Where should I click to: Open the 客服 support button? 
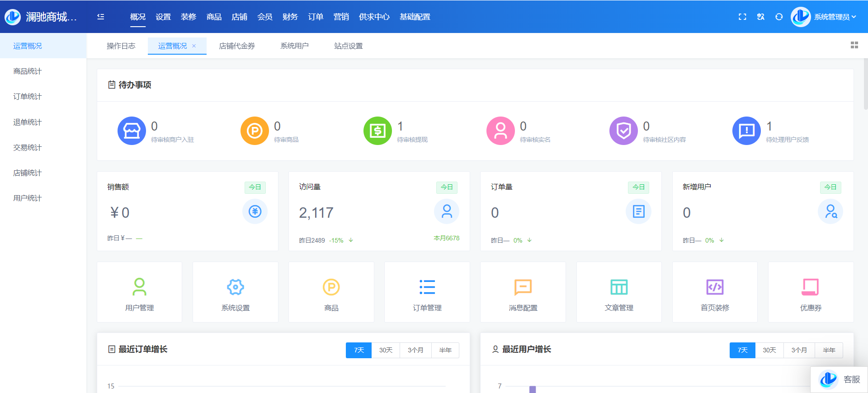coord(840,379)
